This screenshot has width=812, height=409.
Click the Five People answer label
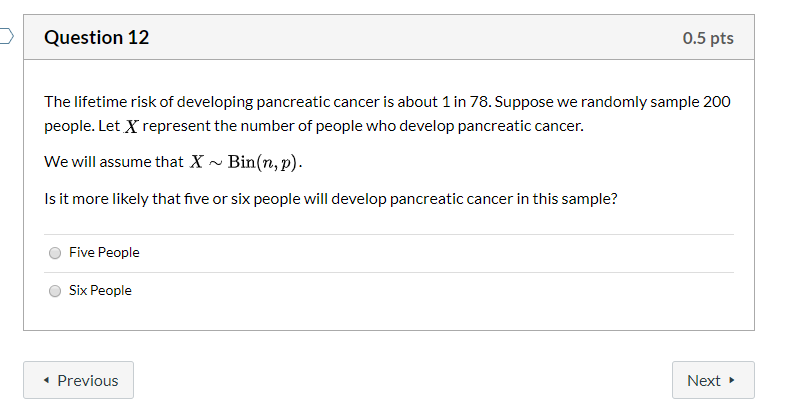tap(104, 252)
